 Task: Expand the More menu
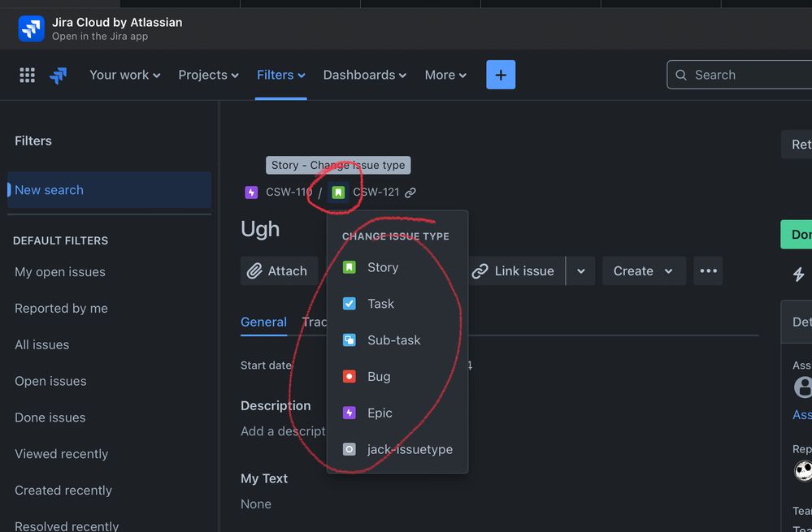pyautogui.click(x=445, y=75)
